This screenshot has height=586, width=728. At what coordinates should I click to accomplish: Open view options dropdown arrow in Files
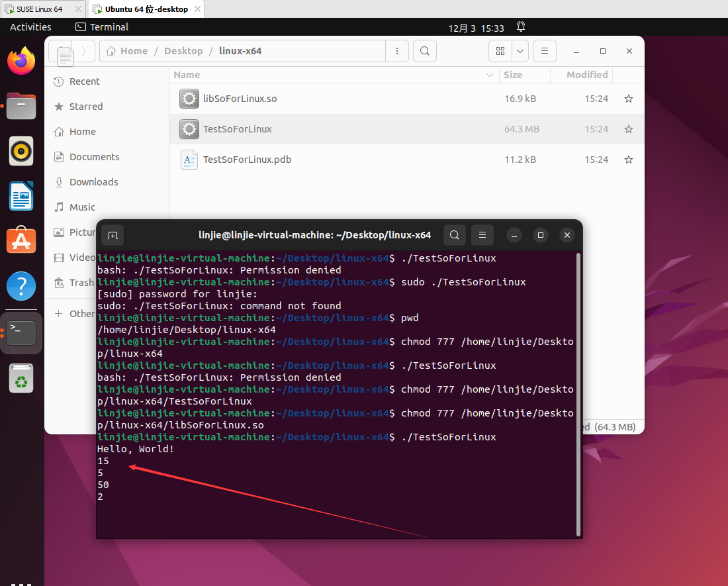[x=520, y=51]
